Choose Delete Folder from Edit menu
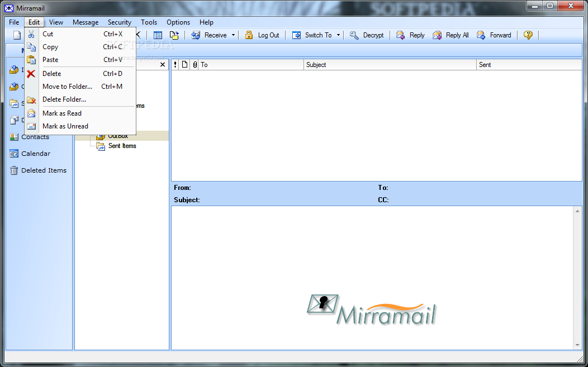The height and width of the screenshot is (367, 588). 80,99
